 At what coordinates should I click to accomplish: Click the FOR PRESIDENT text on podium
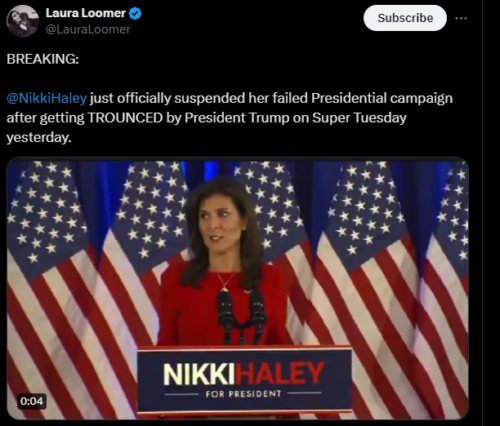(243, 394)
